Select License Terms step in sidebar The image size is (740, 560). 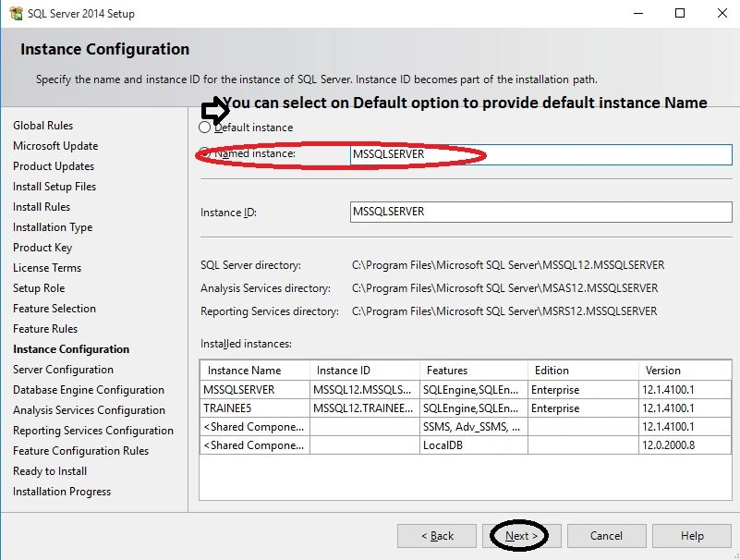click(47, 268)
